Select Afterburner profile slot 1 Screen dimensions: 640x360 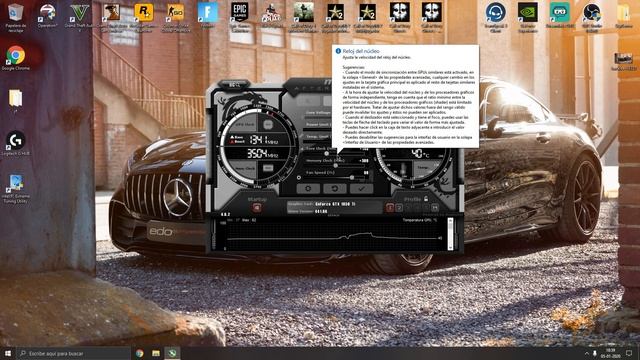click(x=390, y=208)
